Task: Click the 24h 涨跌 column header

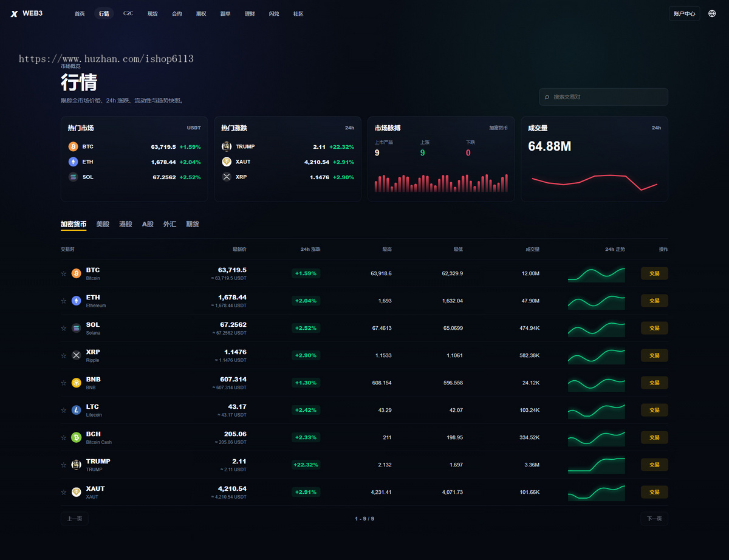Action: [x=310, y=249]
